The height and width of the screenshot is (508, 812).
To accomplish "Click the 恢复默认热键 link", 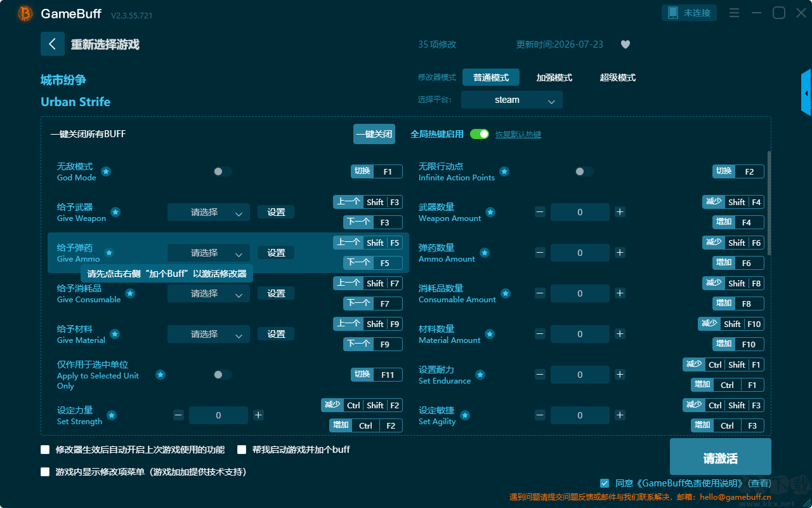I will [x=518, y=135].
